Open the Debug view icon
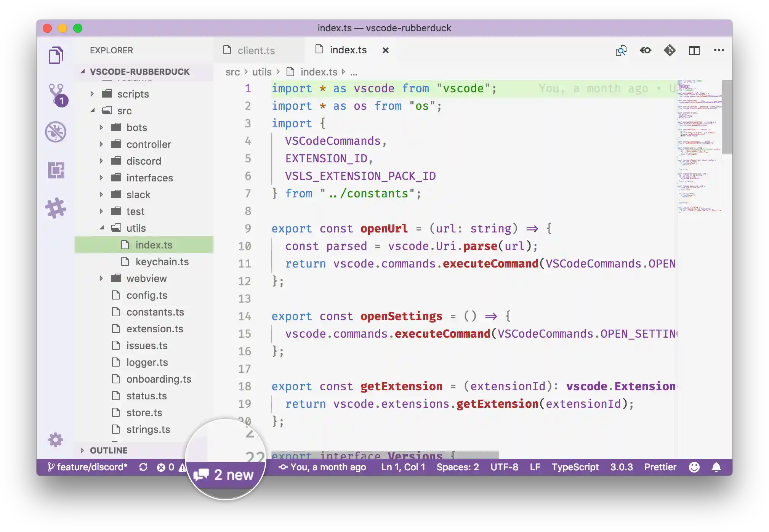Image resolution: width=769 pixels, height=532 pixels. click(56, 132)
